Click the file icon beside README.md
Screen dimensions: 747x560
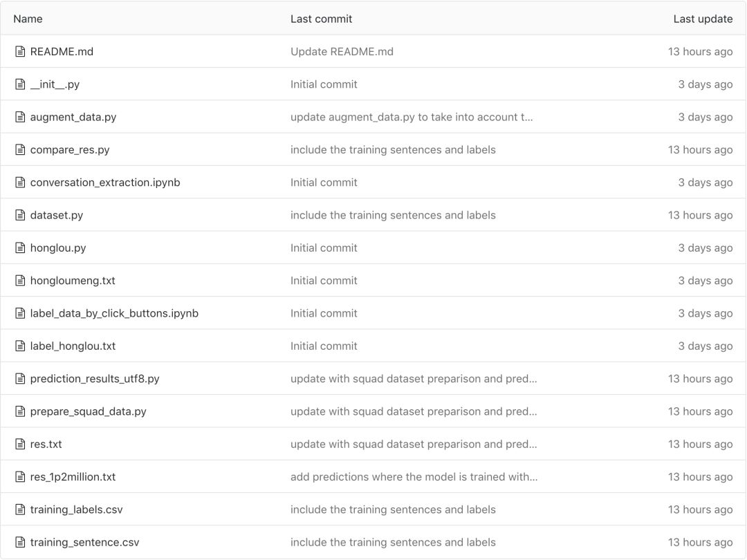pyautogui.click(x=20, y=52)
